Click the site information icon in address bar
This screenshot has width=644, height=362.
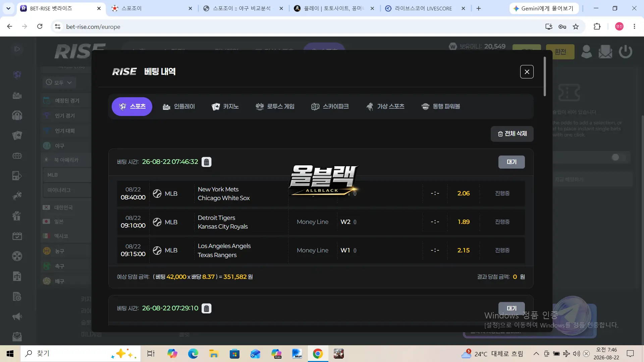[x=58, y=26]
